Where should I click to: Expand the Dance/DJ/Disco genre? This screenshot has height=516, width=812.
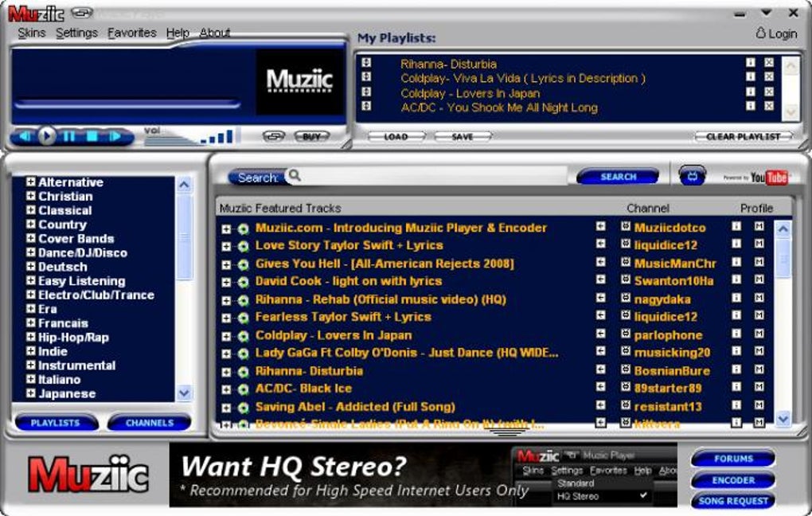[31, 252]
